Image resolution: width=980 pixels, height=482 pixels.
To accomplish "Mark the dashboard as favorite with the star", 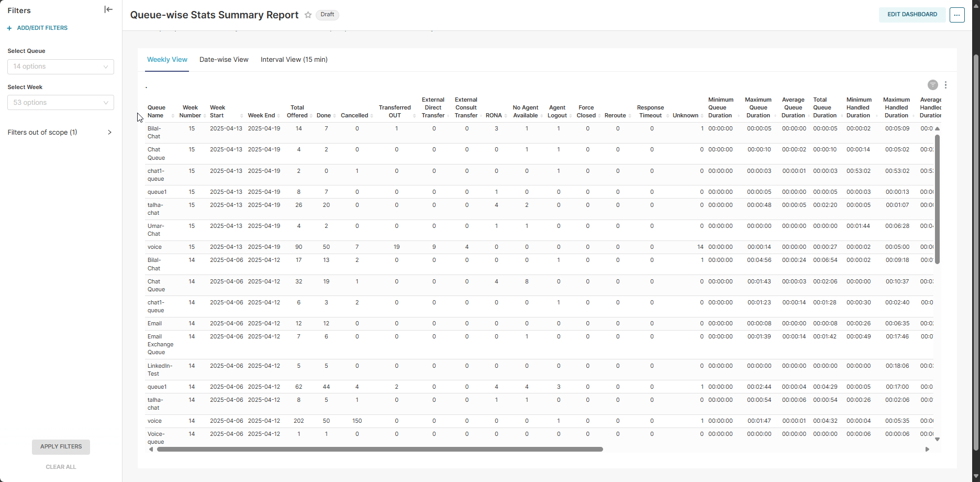I will pos(308,15).
